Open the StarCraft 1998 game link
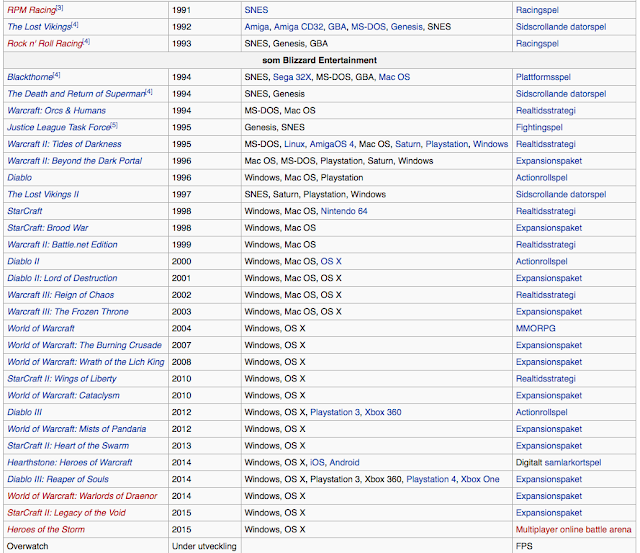The width and height of the screenshot is (640, 553). pos(24,211)
